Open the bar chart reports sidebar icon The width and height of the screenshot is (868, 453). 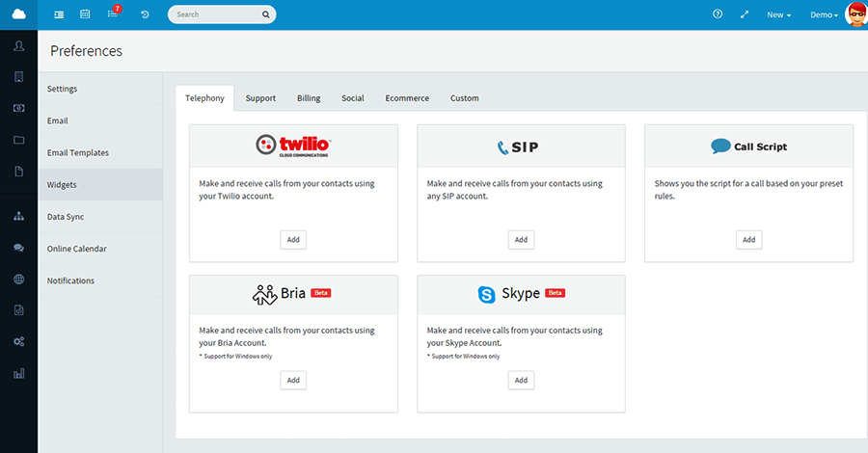(18, 373)
